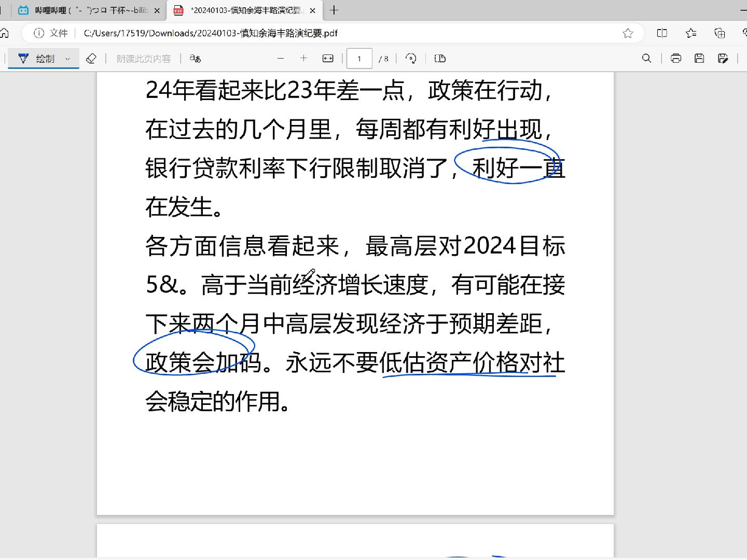Print the PDF document
This screenshot has height=560, width=747.
coord(676,59)
